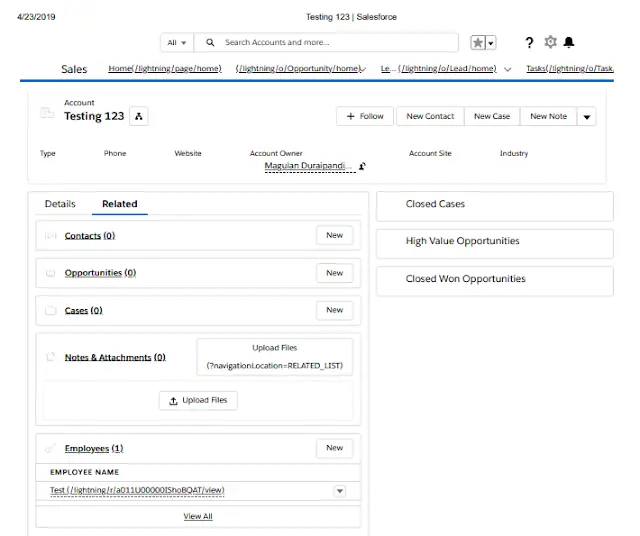Click New in the Opportunities list
640x536 pixels.
[335, 273]
